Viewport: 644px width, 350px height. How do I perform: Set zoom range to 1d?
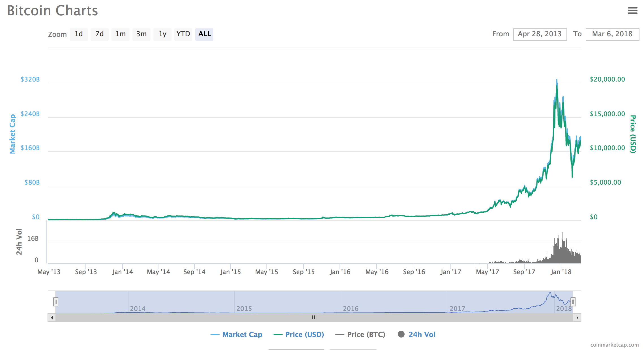click(x=79, y=34)
